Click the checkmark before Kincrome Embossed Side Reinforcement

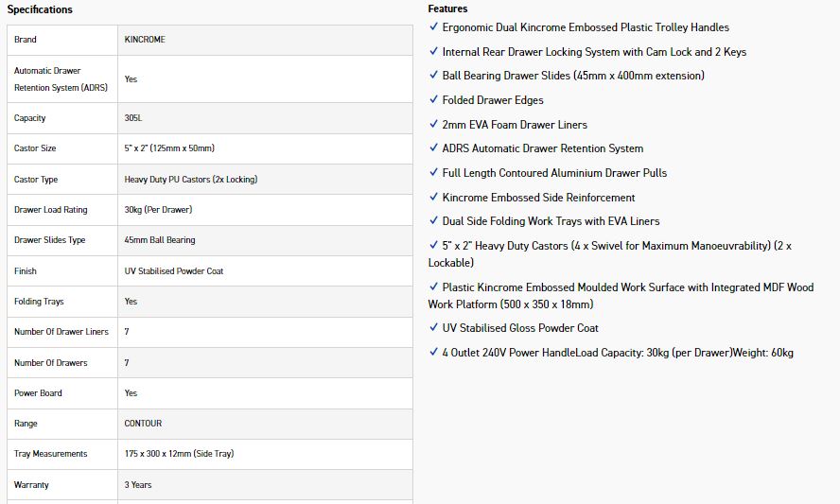(433, 198)
